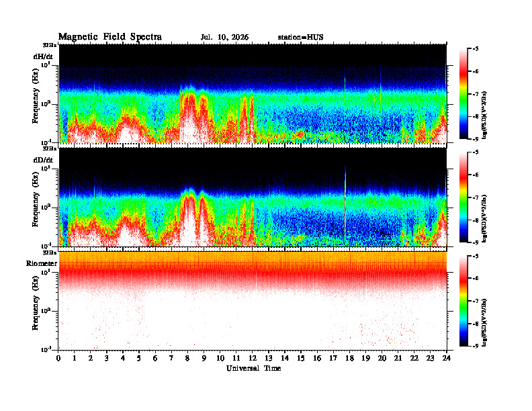Click hour "8" on the Universal Time axis
This screenshot has width=532, height=411.
pyautogui.click(x=187, y=358)
